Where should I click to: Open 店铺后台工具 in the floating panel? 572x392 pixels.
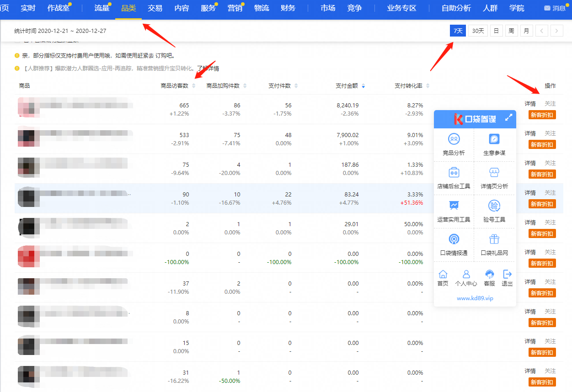[x=454, y=179]
